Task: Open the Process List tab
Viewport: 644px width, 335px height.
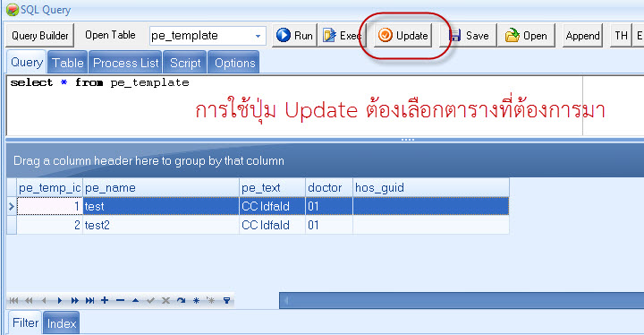Action: [125, 63]
